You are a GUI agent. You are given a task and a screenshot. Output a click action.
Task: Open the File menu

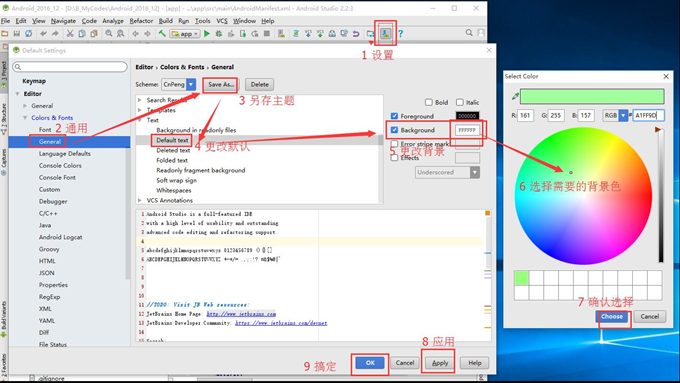tap(6, 21)
